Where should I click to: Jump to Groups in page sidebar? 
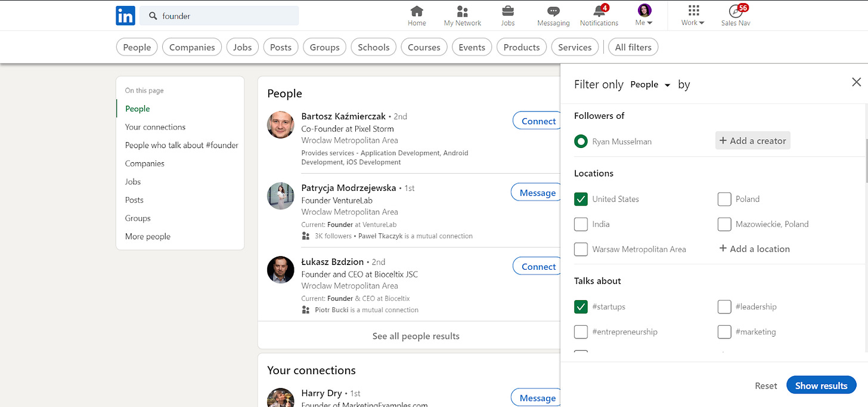[138, 218]
